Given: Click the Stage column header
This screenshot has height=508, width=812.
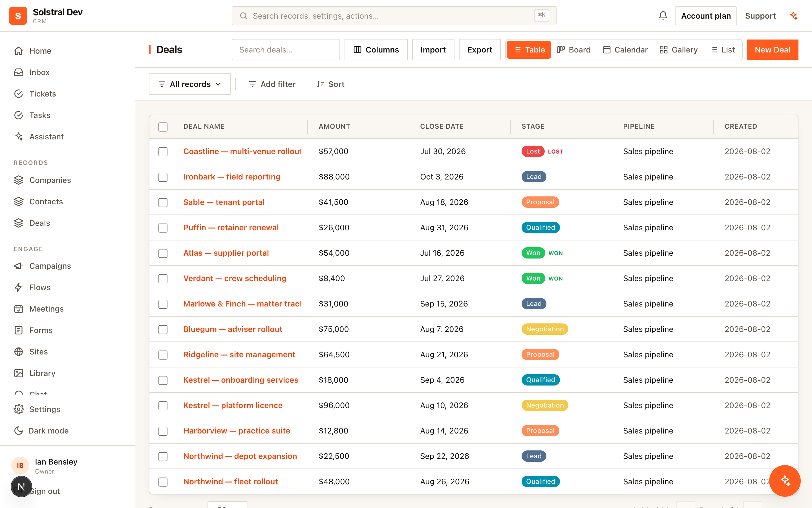Looking at the screenshot, I should (533, 126).
